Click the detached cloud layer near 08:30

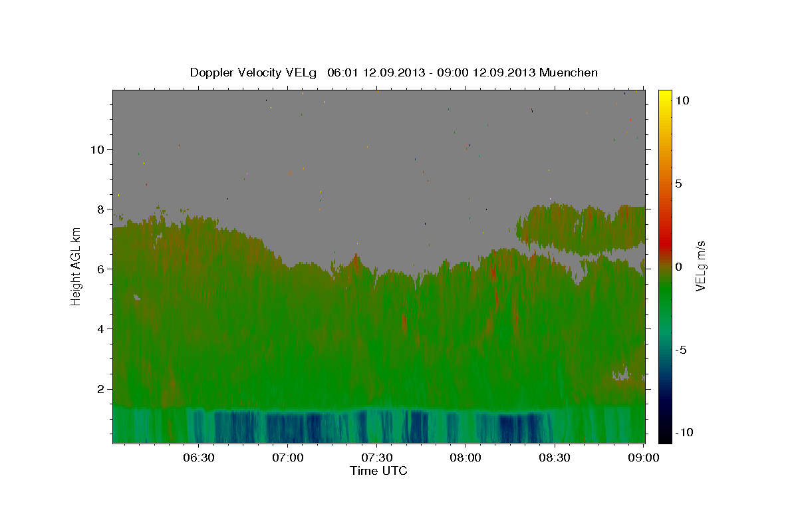580,229
